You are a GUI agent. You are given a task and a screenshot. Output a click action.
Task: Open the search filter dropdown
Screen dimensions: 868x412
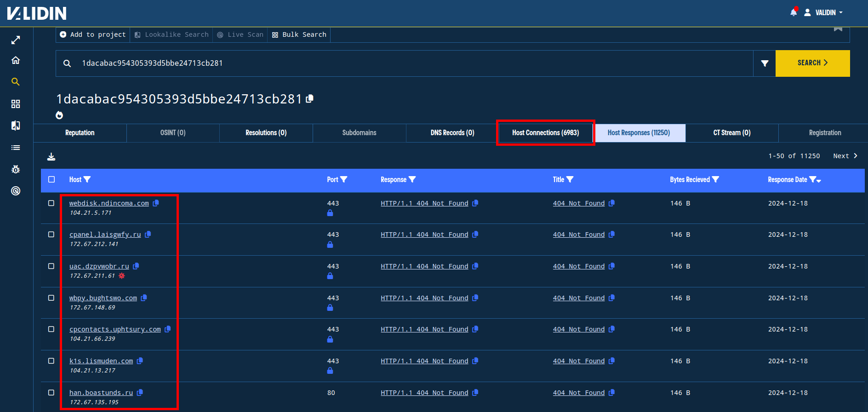point(765,63)
